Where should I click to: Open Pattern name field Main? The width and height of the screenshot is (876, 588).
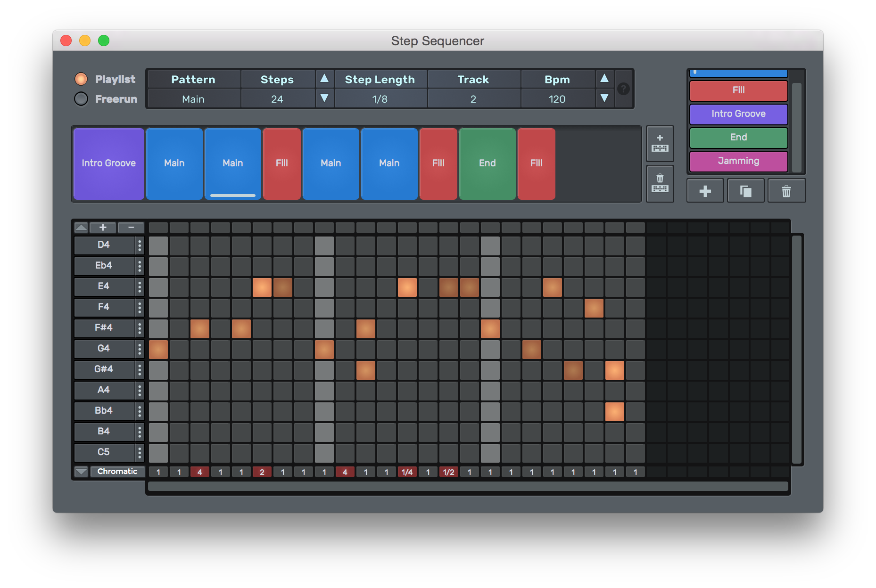coord(193,99)
